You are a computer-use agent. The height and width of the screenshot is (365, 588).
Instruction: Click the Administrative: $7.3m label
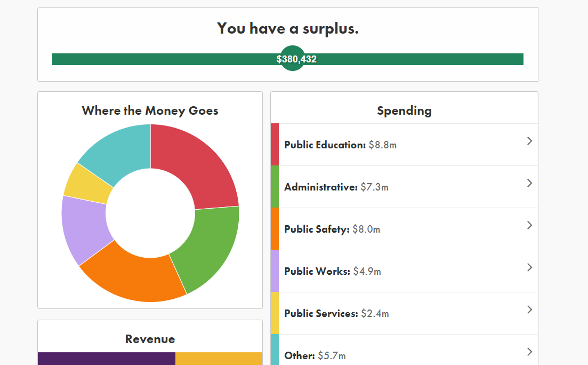point(336,187)
